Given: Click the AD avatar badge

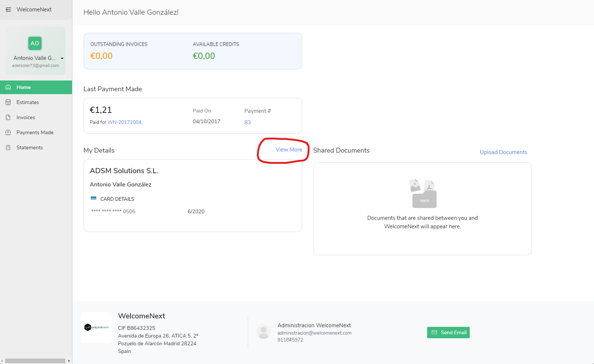Looking at the screenshot, I should 35,43.
